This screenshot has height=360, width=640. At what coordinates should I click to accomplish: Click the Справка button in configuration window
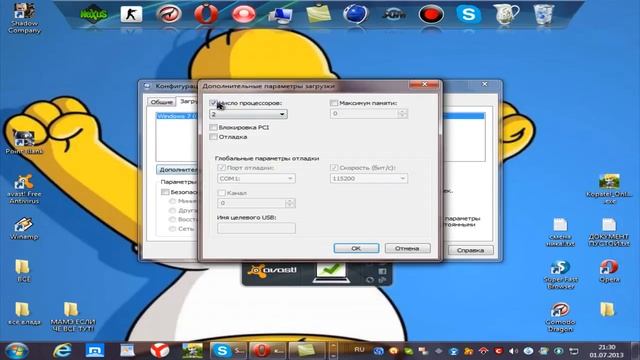click(470, 250)
